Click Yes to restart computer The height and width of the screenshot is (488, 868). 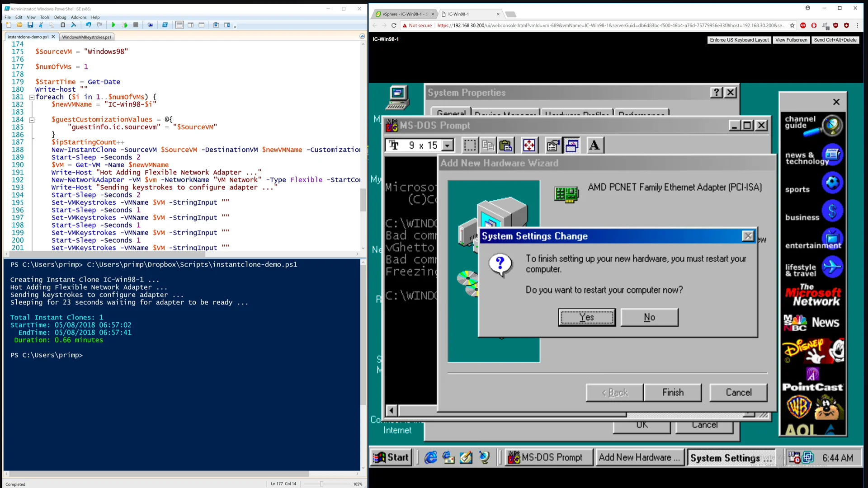pos(586,317)
